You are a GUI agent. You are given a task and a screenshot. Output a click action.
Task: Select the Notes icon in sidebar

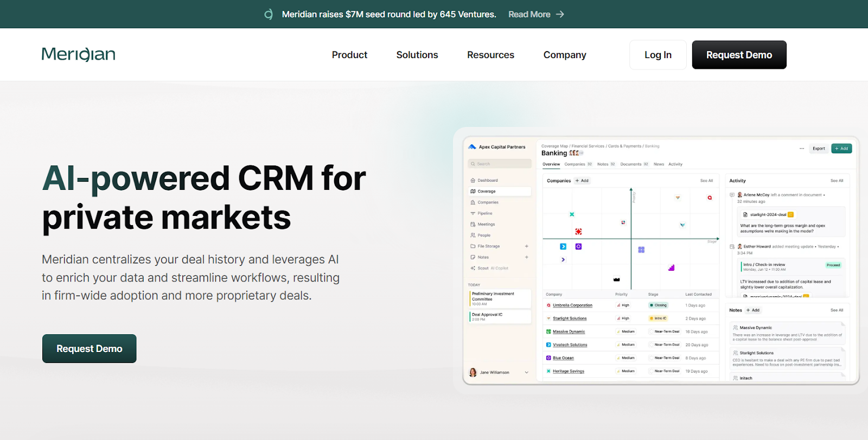[473, 257]
